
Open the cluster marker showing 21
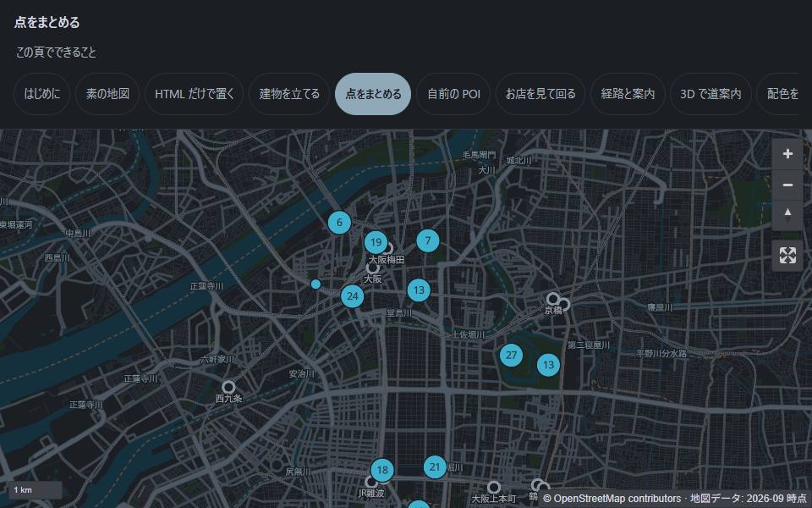click(x=435, y=467)
